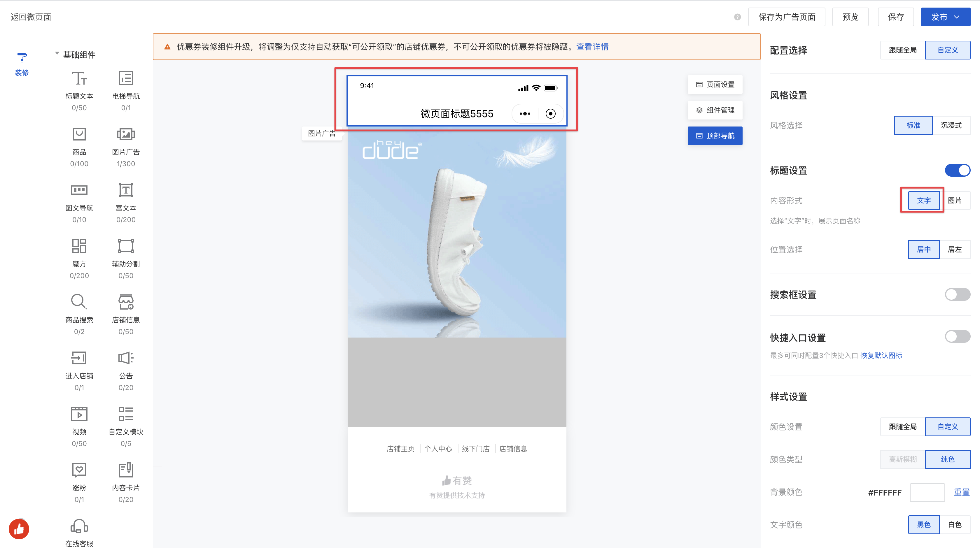Turn off the 标题设置 toggle
Viewport: 980px width, 548px height.
pos(957,170)
